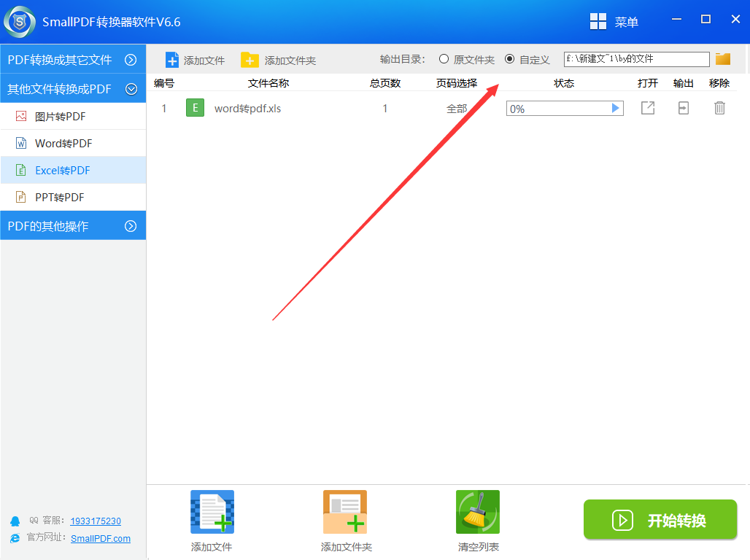Image resolution: width=750 pixels, height=560 pixels.
Task: Click the yellow browse folder icon
Action: coord(723,59)
